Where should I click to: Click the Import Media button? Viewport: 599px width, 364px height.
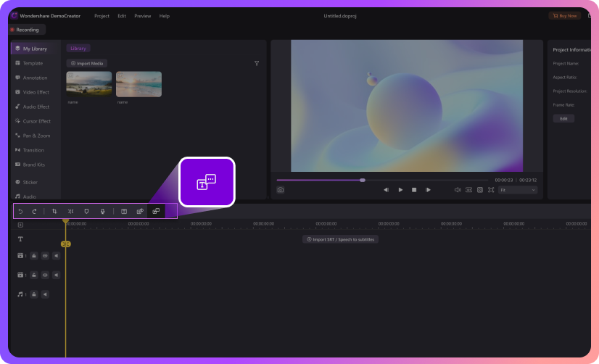click(x=87, y=63)
